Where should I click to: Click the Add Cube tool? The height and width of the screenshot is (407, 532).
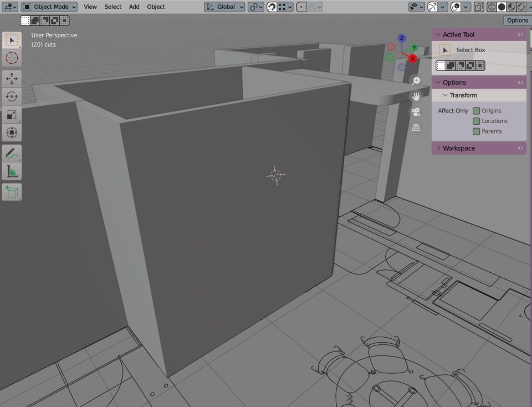click(x=12, y=192)
